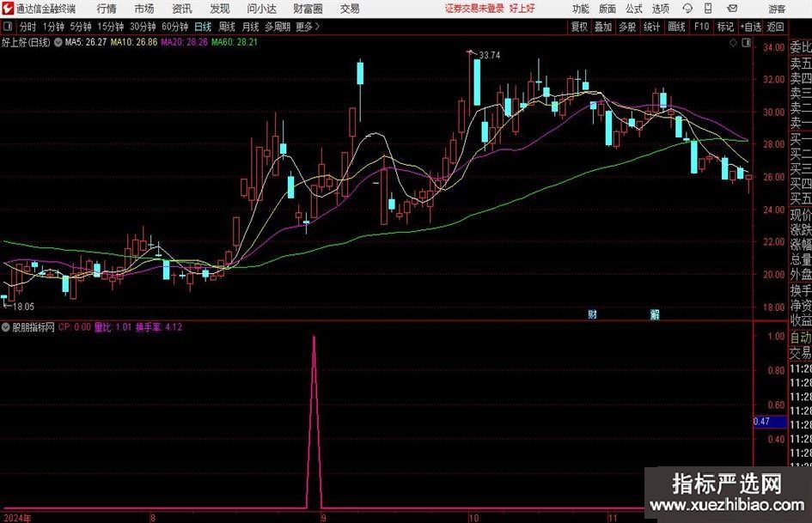Viewport: 812px width, 523px height.
Task: Toggle the right info panel icon
Action: [x=746, y=43]
